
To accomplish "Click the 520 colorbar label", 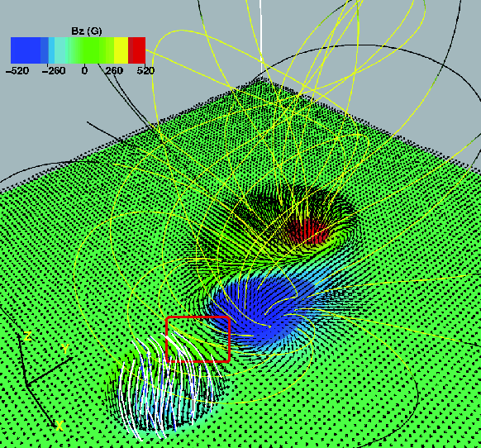I will click(145, 71).
